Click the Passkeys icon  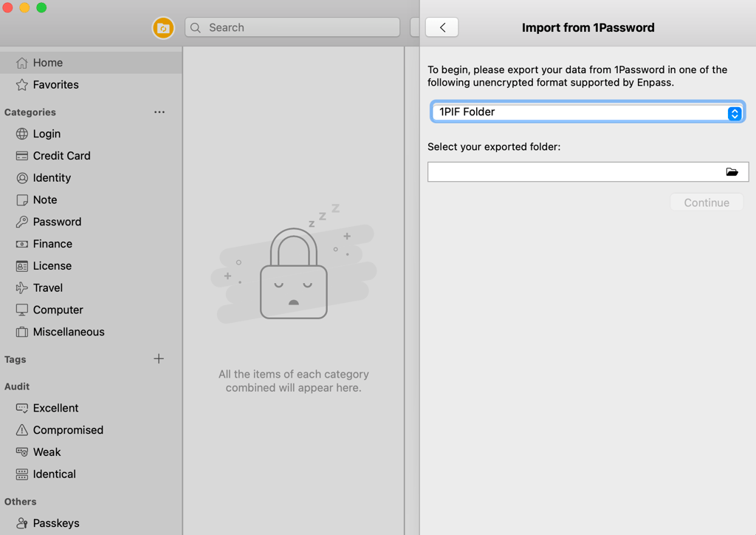point(21,523)
